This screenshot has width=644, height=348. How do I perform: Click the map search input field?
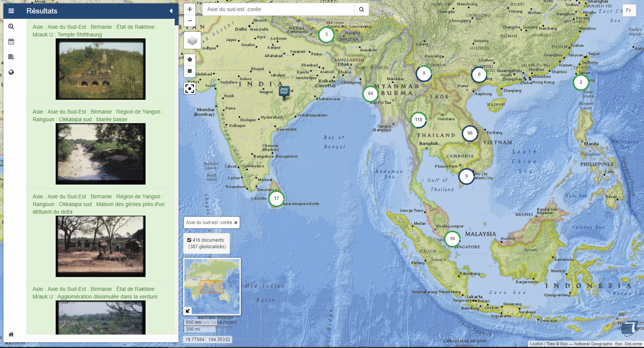point(278,9)
